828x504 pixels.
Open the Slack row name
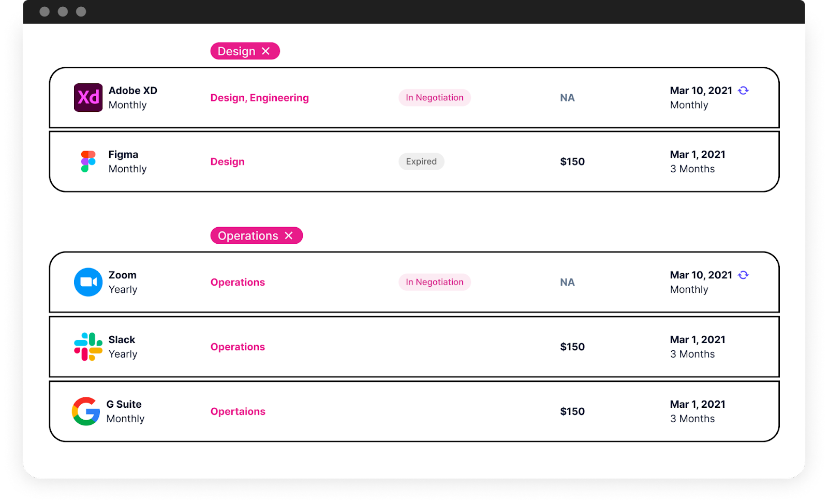pyautogui.click(x=122, y=339)
